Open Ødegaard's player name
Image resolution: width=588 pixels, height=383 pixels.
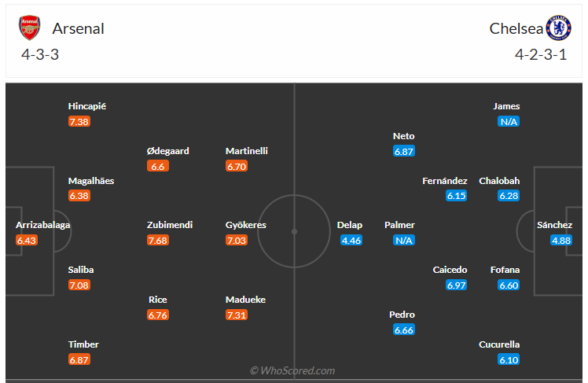(167, 151)
